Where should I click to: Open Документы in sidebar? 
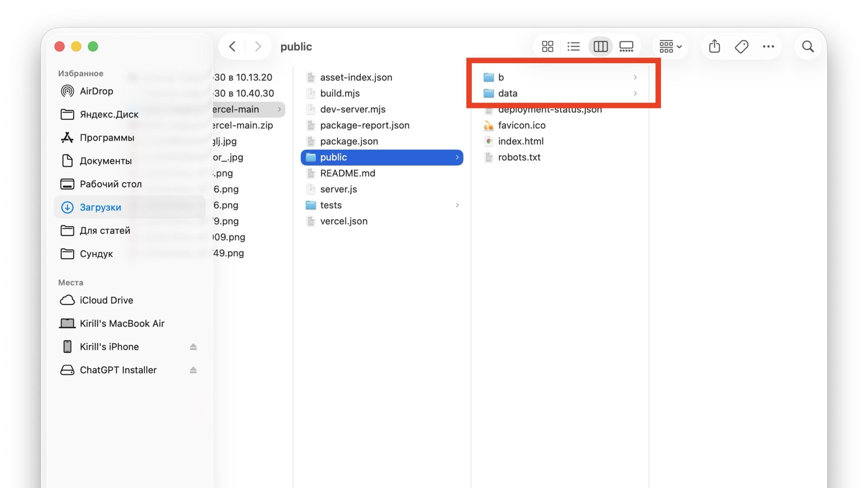tap(130, 161)
